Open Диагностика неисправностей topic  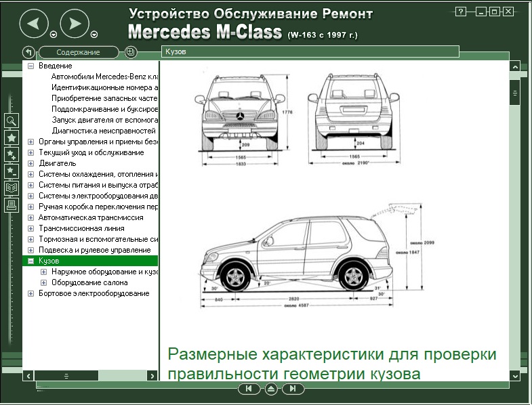tap(104, 131)
